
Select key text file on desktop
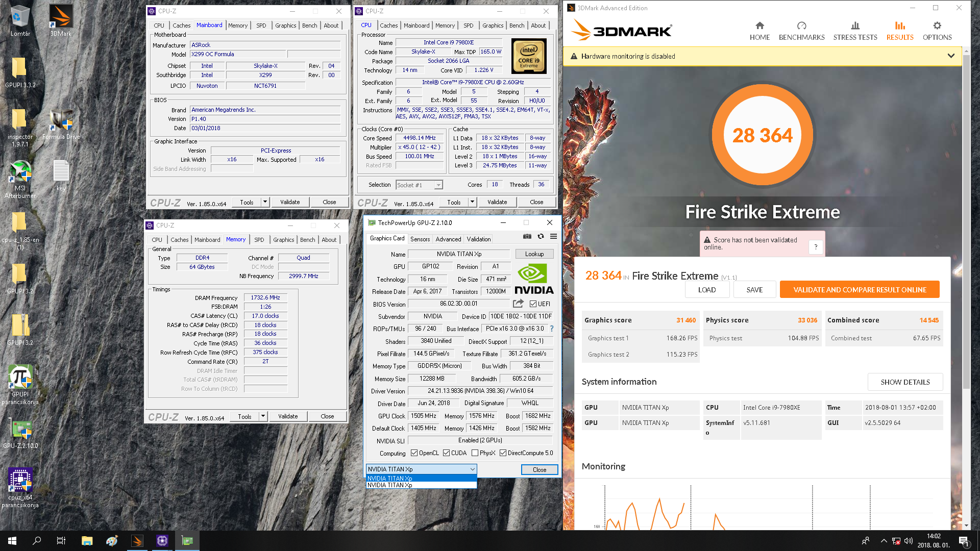[61, 176]
